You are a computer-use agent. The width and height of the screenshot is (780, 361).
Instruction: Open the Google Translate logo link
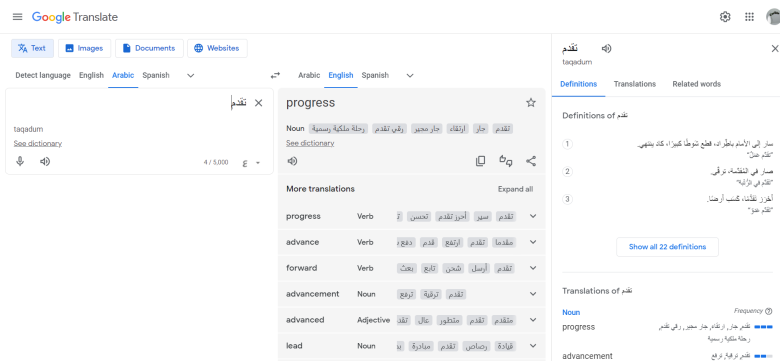[75, 17]
